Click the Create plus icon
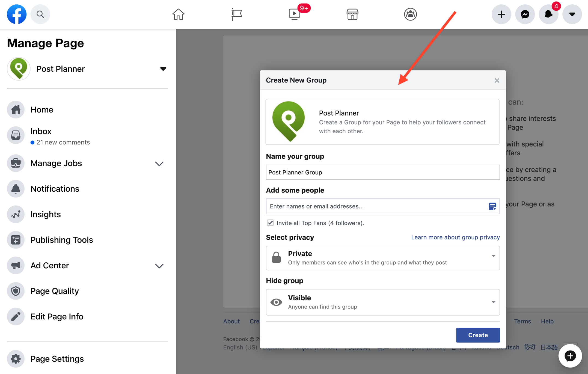The height and width of the screenshot is (374, 588). (501, 14)
